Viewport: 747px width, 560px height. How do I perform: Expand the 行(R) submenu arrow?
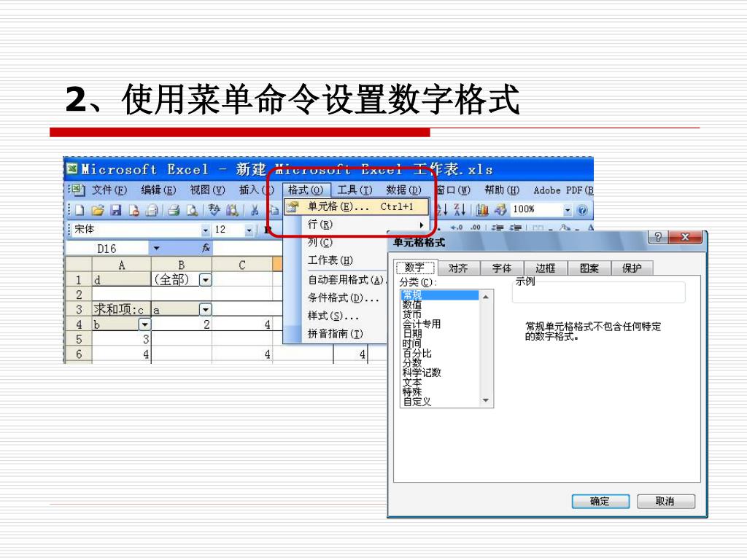421,225
